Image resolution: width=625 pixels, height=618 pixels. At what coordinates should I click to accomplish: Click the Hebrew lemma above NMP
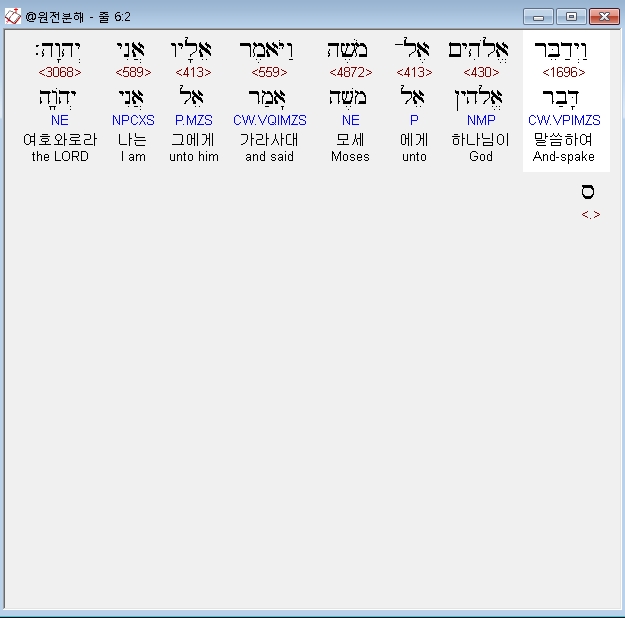(478, 98)
